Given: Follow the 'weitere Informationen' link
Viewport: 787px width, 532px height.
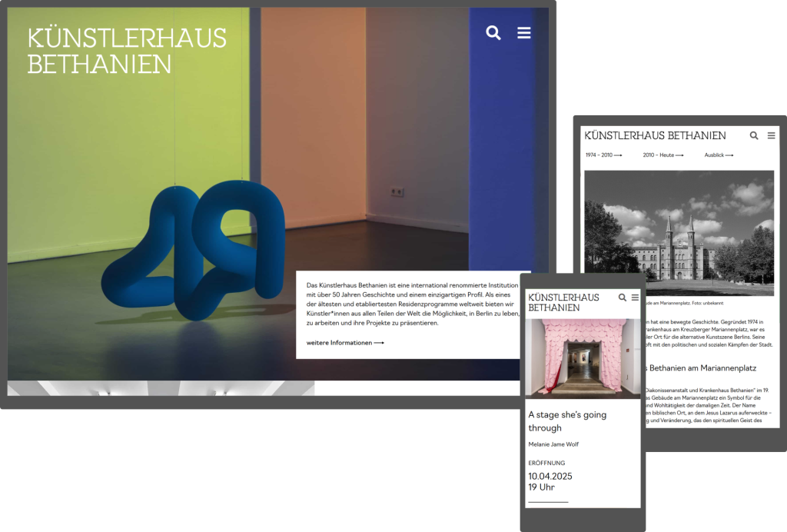Looking at the screenshot, I should pyautogui.click(x=345, y=343).
